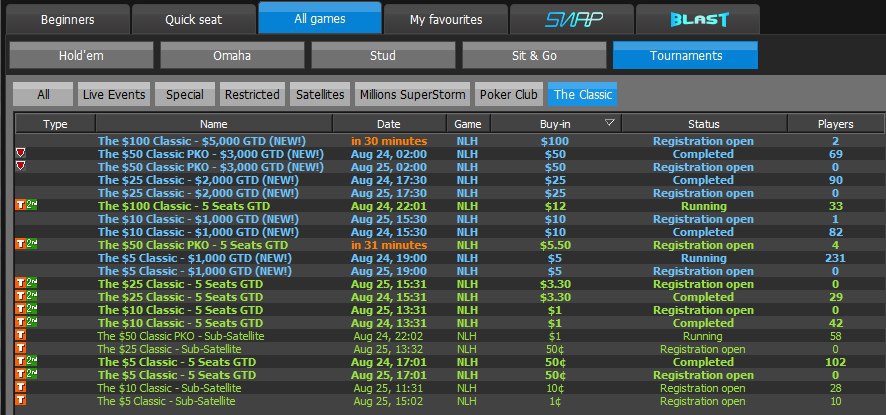
Task: Sort table by Status column header
Action: pyautogui.click(x=703, y=124)
